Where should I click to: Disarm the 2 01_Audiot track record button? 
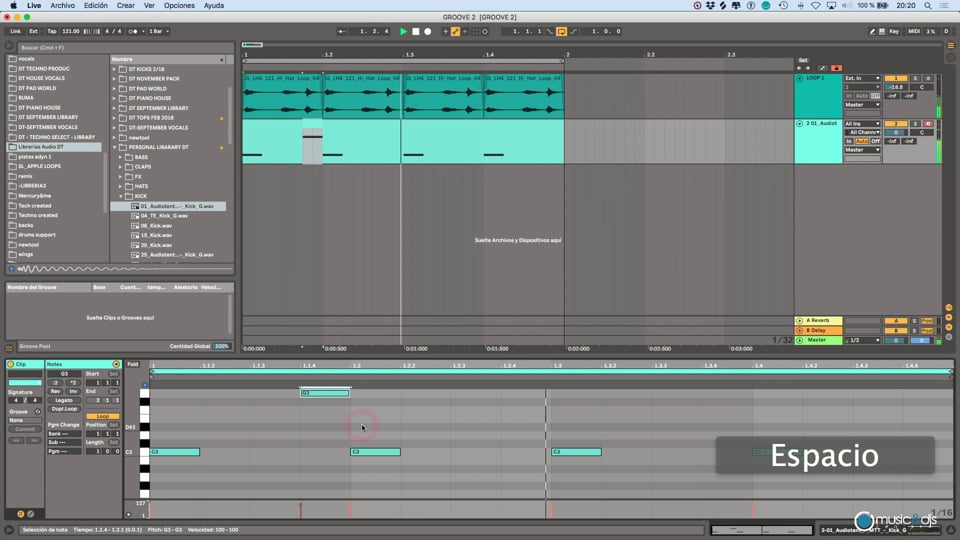coord(928,124)
